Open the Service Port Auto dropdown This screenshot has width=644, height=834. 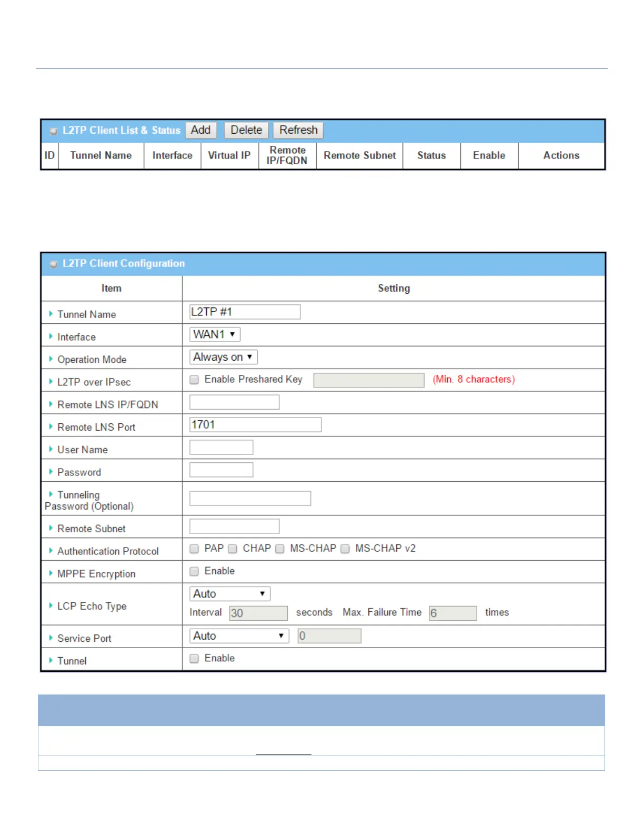click(239, 636)
